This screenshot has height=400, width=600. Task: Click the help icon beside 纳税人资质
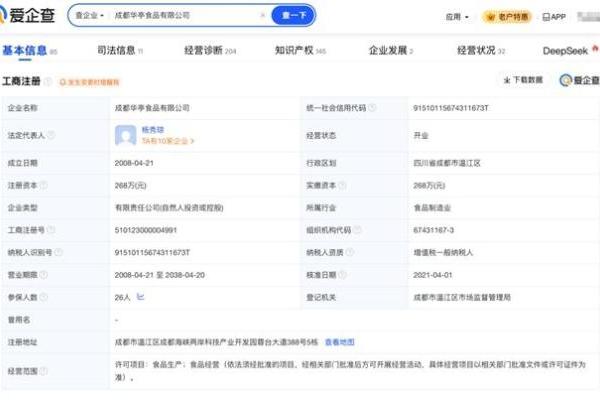(349, 252)
